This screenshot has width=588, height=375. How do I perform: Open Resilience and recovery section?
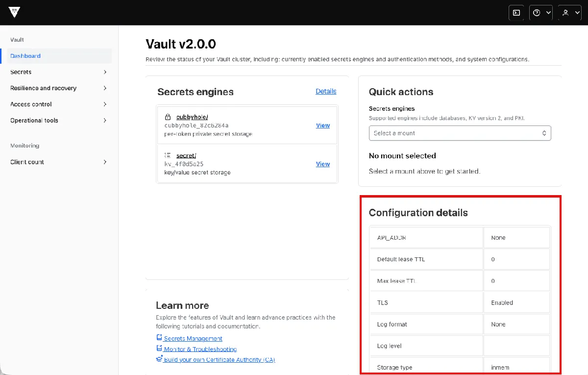(59, 88)
